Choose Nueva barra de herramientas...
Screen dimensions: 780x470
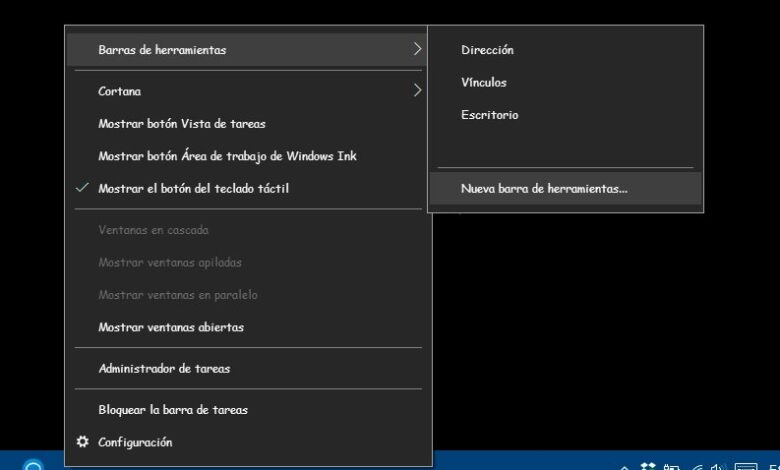pyautogui.click(x=565, y=188)
